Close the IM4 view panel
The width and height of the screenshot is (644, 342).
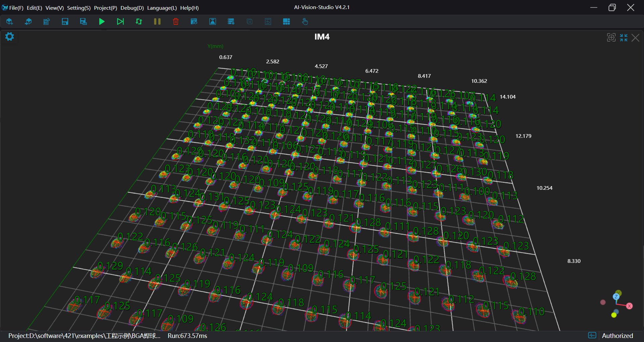pos(635,38)
